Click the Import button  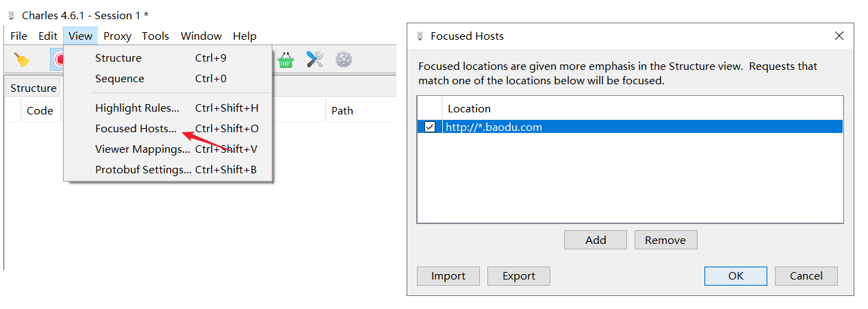pyautogui.click(x=448, y=276)
